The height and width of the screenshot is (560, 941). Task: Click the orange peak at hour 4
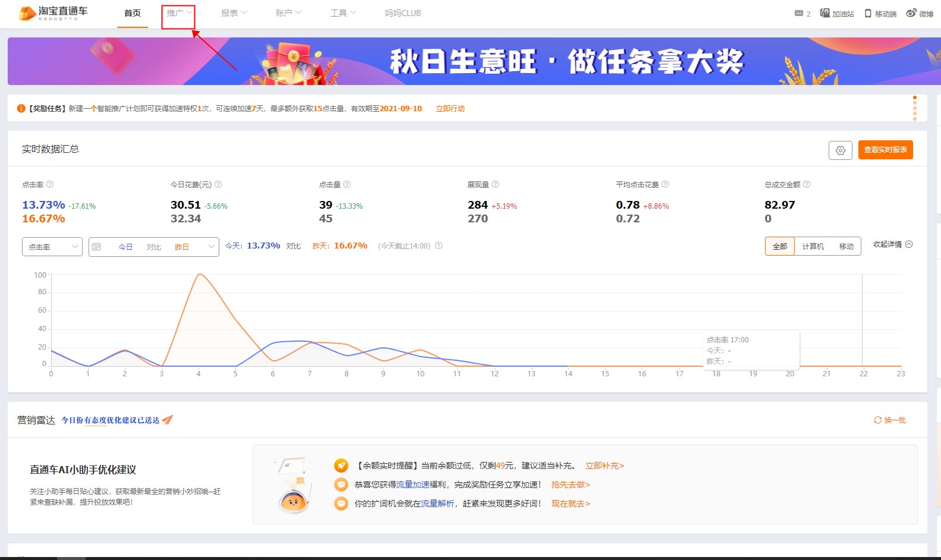[200, 274]
